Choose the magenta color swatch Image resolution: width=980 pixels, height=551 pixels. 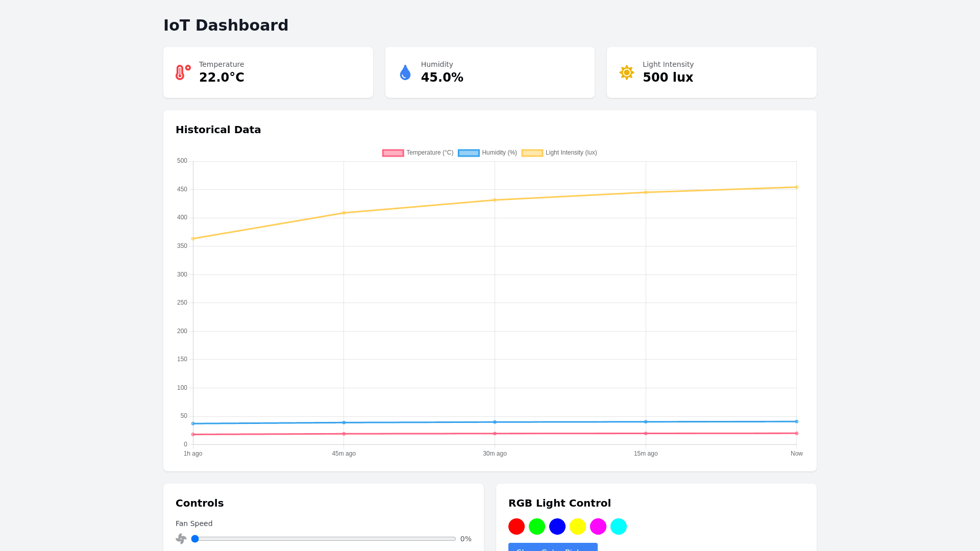tap(598, 527)
